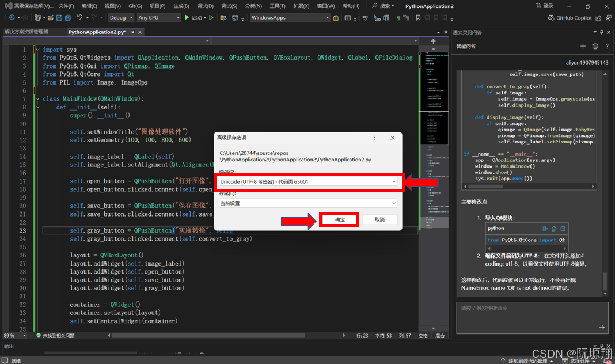The width and height of the screenshot is (615, 364).
Task: Click the 就绪 status bar notification icon
Action: click(x=5, y=361)
